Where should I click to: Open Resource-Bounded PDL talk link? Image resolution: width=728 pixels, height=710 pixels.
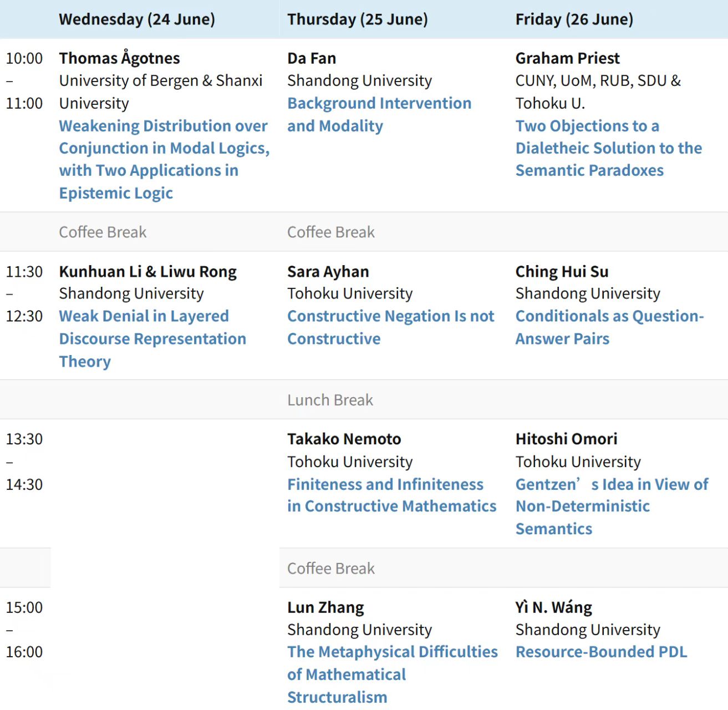click(x=602, y=652)
